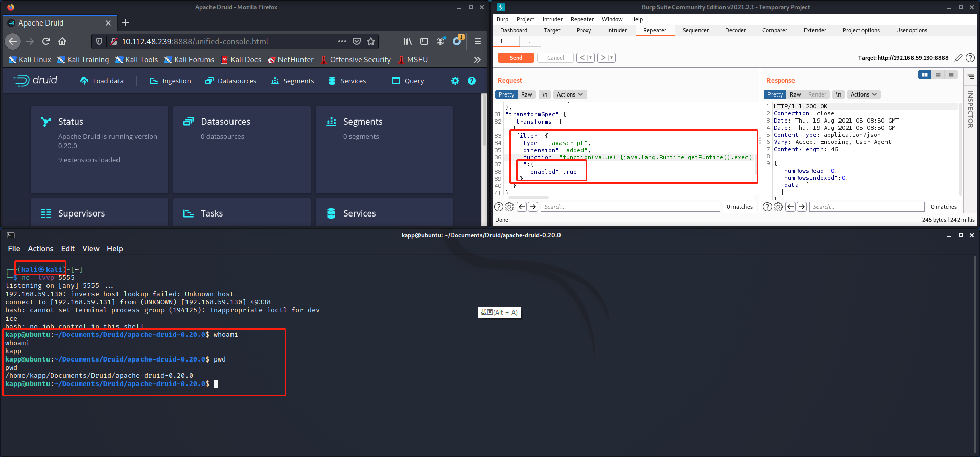
Task: Click the Request editor horizontal scrollbar
Action: [x=528, y=198]
